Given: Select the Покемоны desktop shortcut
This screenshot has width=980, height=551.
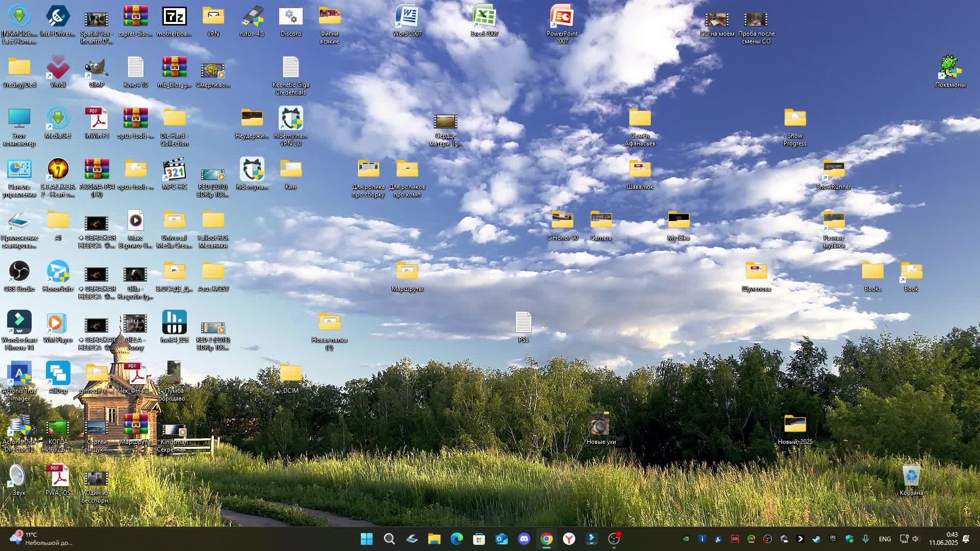Looking at the screenshot, I should (950, 68).
